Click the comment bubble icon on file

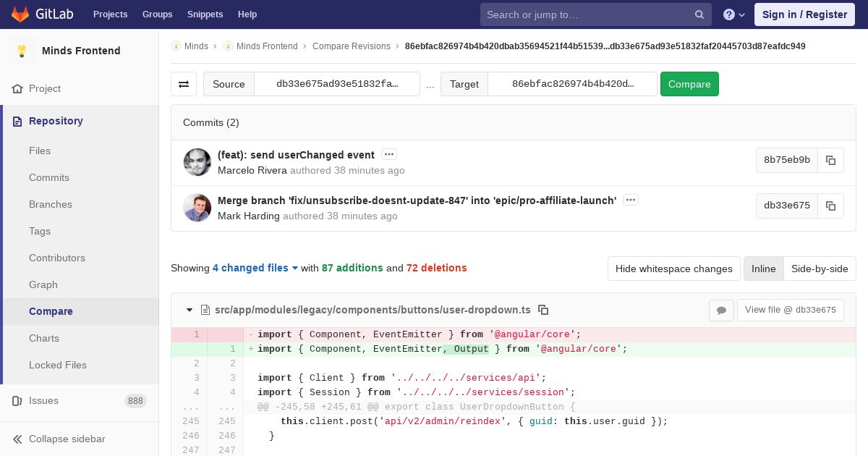pos(721,310)
